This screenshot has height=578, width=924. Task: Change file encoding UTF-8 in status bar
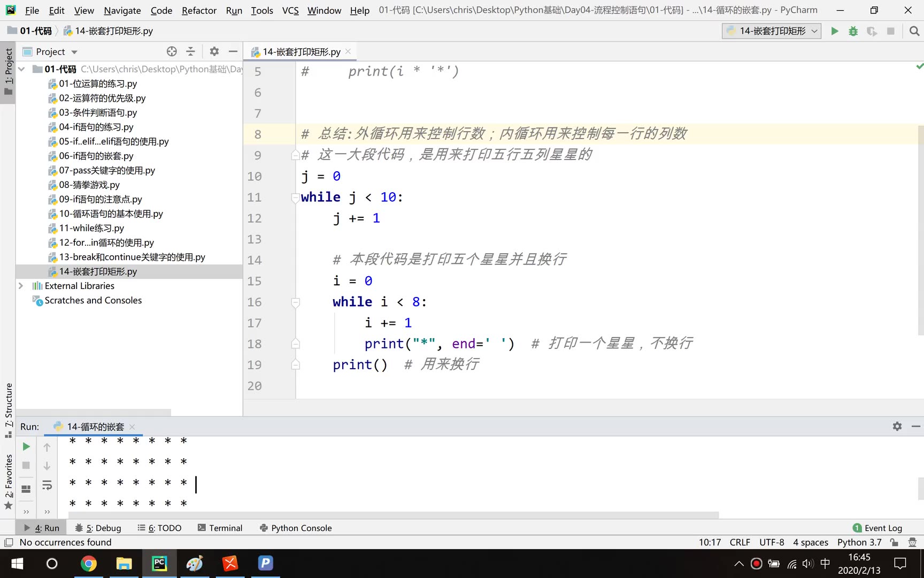(772, 542)
